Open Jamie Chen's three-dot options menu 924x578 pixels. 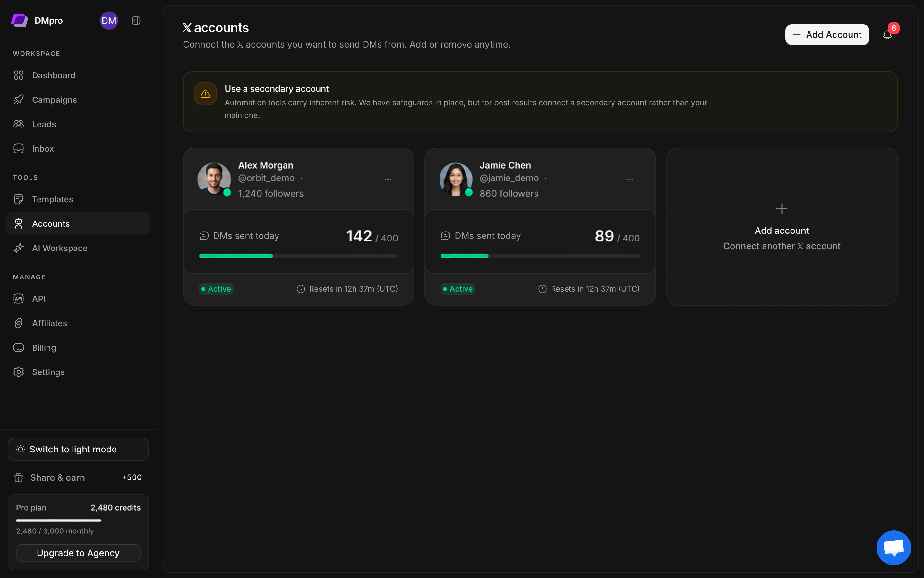tap(629, 179)
